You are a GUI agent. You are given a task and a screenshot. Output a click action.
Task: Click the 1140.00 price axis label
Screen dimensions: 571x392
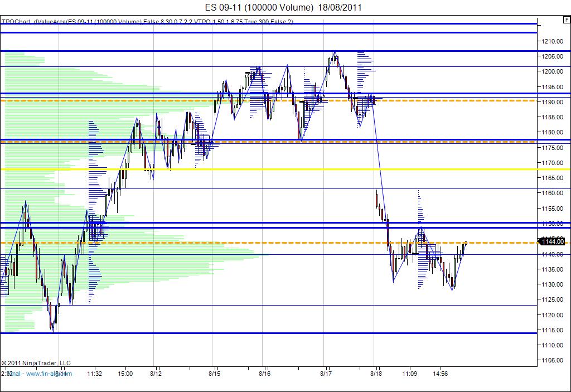(552, 254)
